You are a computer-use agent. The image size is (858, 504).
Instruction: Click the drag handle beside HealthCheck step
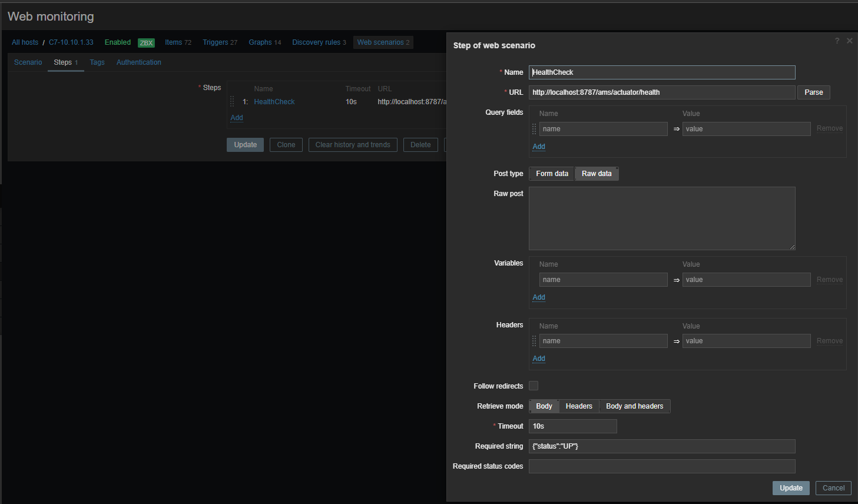pyautogui.click(x=232, y=102)
